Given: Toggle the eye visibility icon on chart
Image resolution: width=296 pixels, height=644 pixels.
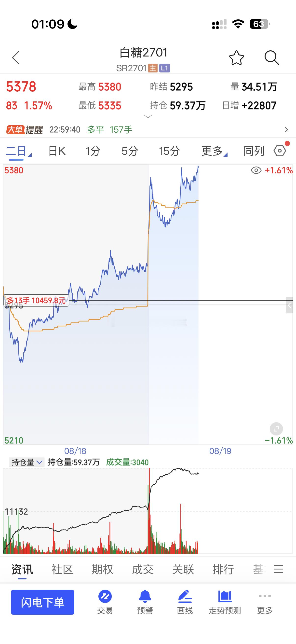Looking at the screenshot, I should coord(256,170).
